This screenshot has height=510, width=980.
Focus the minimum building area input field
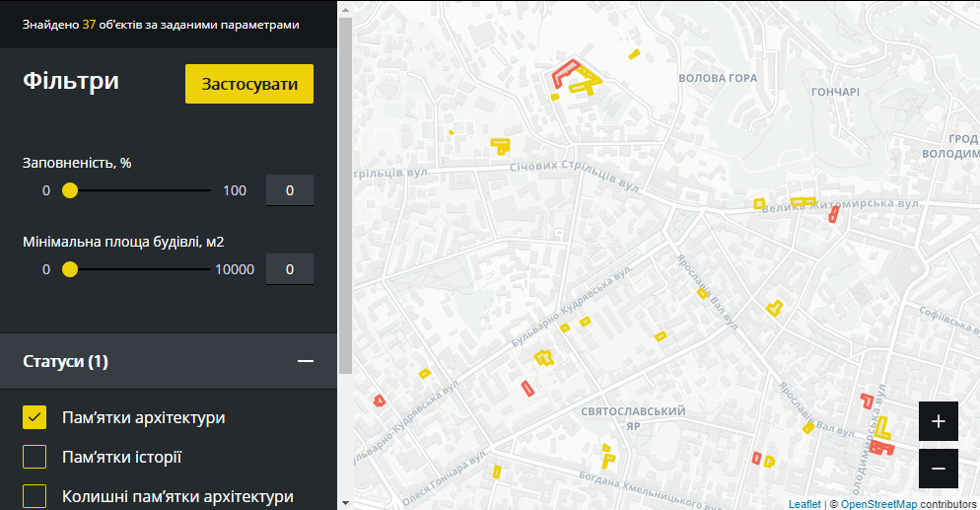click(x=289, y=269)
